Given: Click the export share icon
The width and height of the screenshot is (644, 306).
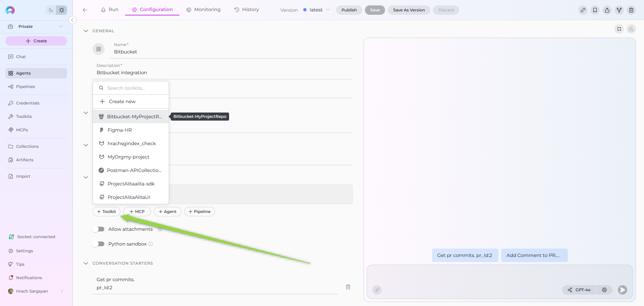Looking at the screenshot, I should coord(607,10).
